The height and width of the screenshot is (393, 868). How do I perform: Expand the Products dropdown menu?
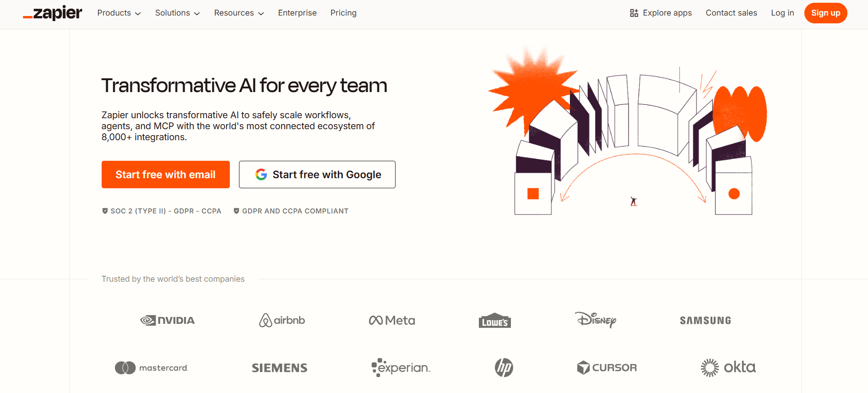coord(119,13)
